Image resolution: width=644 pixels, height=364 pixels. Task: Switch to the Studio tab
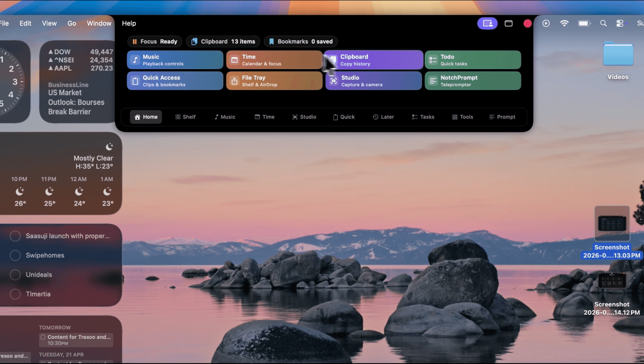point(304,117)
